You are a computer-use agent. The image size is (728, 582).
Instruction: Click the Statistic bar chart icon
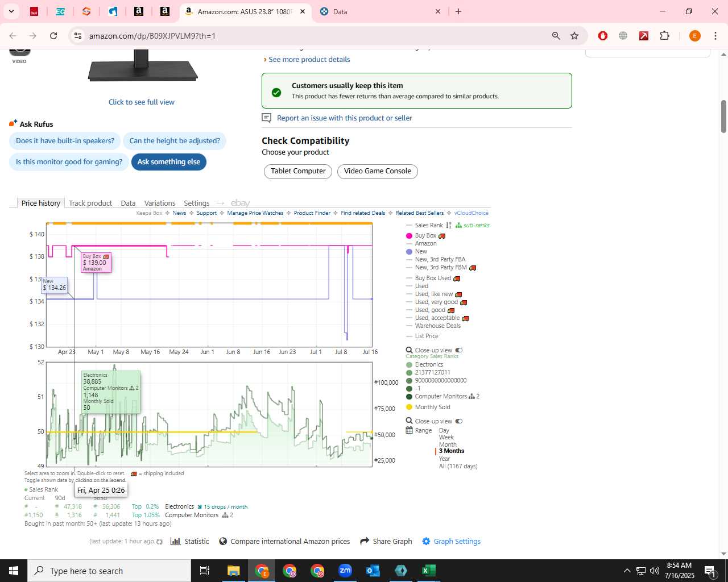tap(176, 541)
